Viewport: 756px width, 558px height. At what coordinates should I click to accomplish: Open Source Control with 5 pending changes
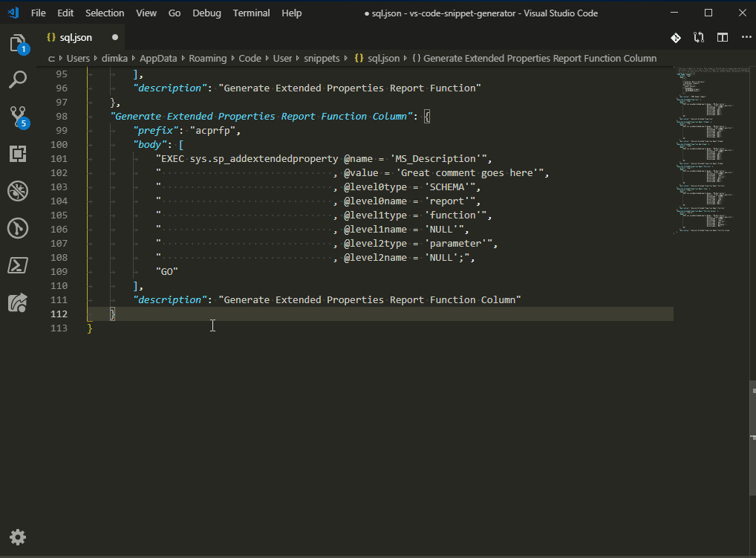[18, 116]
